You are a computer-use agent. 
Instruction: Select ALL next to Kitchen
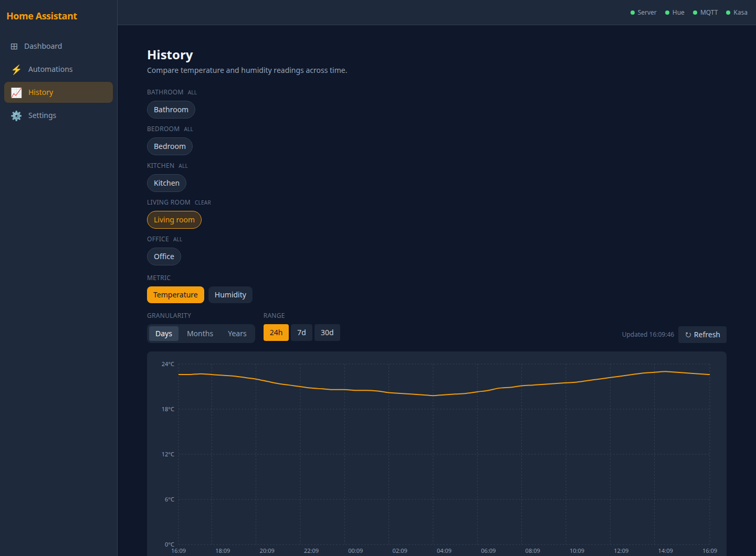183,166
